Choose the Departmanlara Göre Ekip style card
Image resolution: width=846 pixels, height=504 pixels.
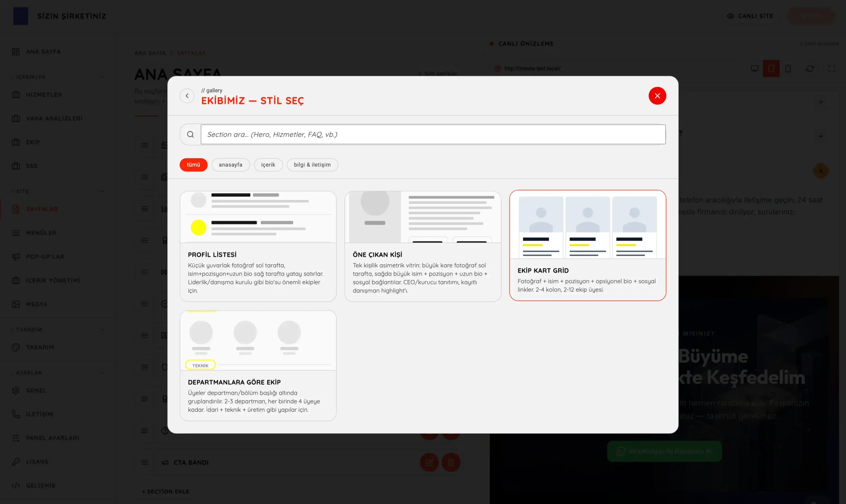point(258,366)
